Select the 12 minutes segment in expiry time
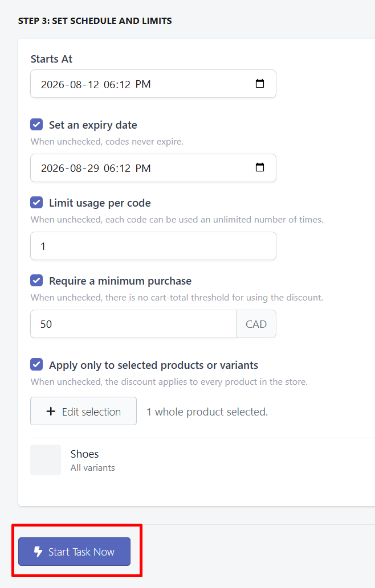375x588 pixels. coord(125,168)
